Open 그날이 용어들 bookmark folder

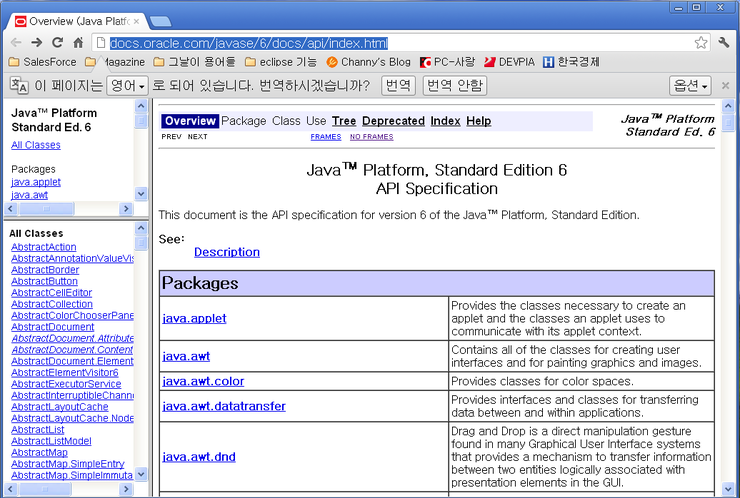[194, 62]
